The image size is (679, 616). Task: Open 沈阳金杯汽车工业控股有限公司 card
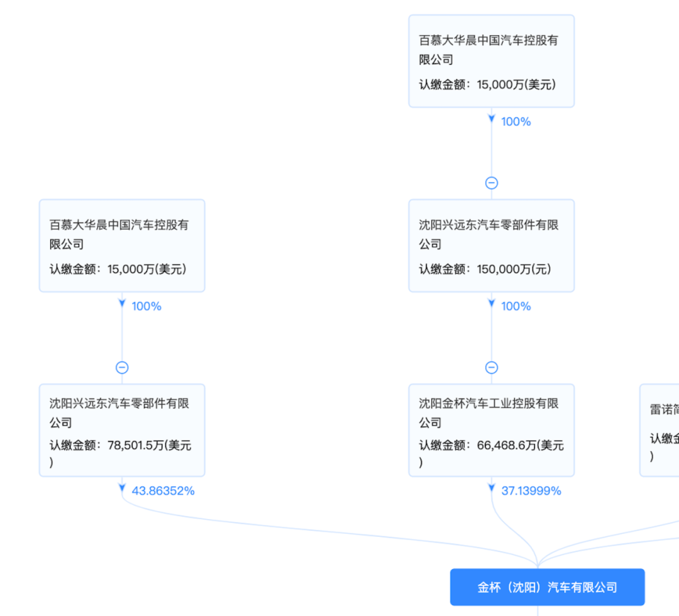[x=492, y=431]
